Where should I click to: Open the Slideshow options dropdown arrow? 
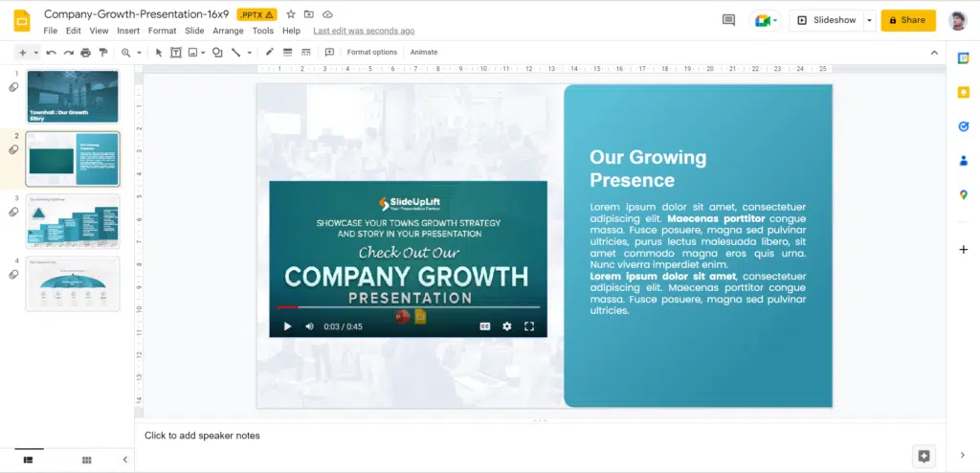coord(869,20)
